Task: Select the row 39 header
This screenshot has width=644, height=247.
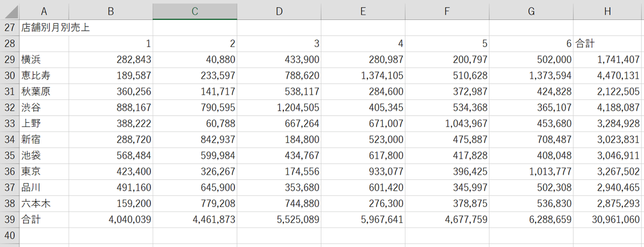Action: pos(9,219)
